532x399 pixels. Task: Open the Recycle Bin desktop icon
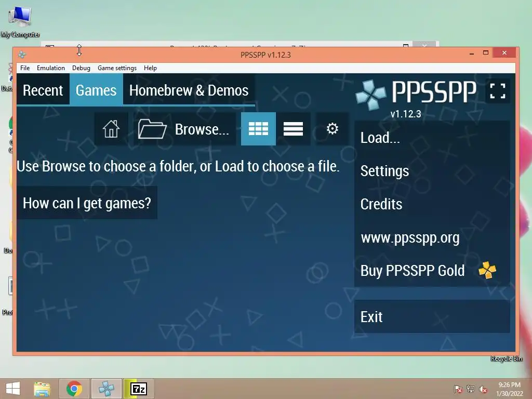(x=507, y=358)
